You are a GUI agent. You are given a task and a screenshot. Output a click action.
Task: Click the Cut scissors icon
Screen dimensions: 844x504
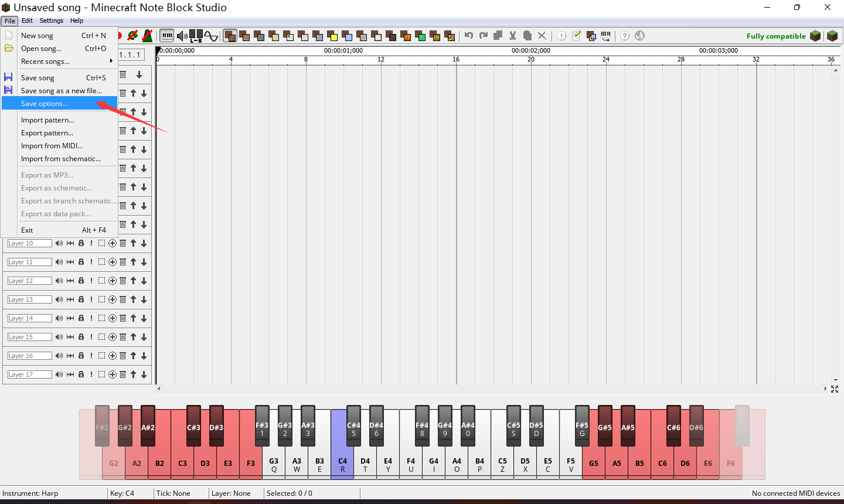513,36
